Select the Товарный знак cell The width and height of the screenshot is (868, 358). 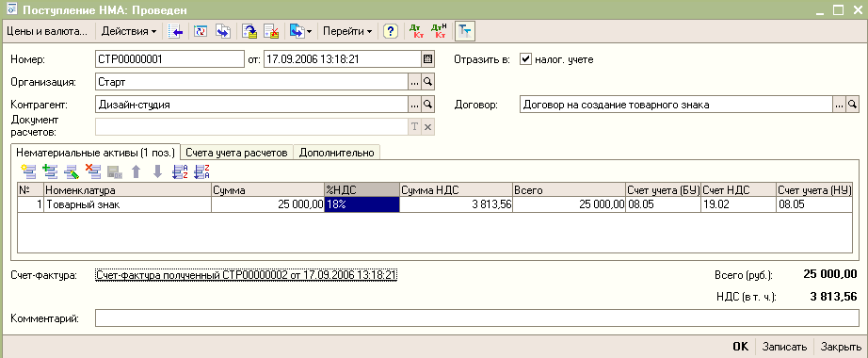click(127, 204)
